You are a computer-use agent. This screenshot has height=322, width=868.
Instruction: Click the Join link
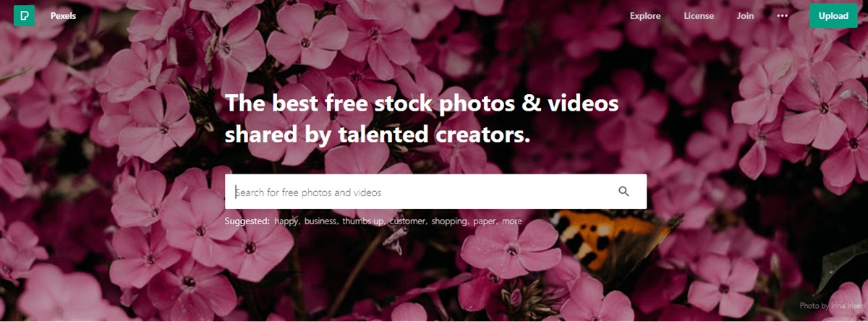point(745,16)
